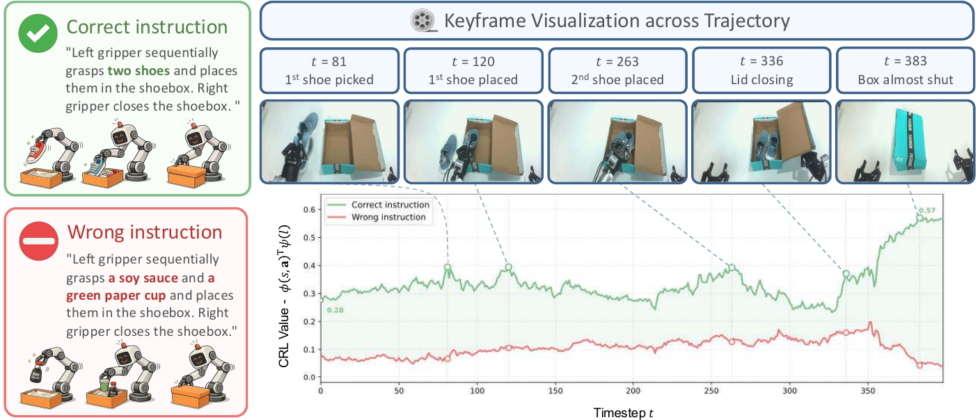Select the t = 263 keyframe thumbnail
980x420 pixels.
tap(618, 141)
